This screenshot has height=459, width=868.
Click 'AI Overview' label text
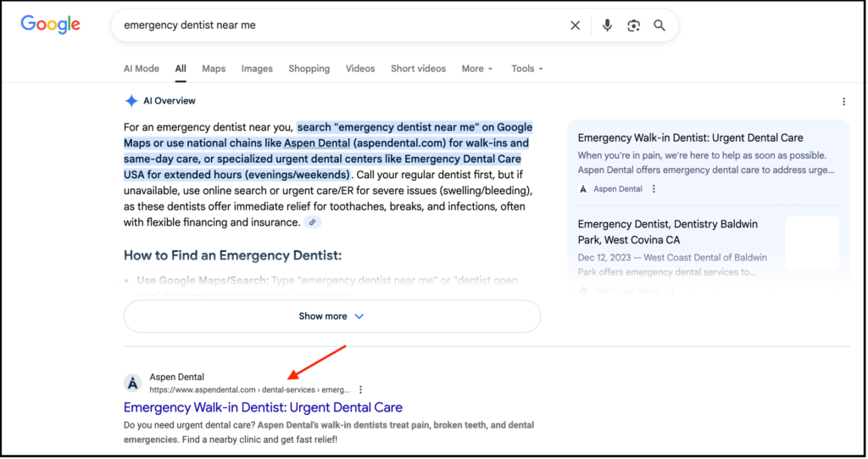click(170, 101)
